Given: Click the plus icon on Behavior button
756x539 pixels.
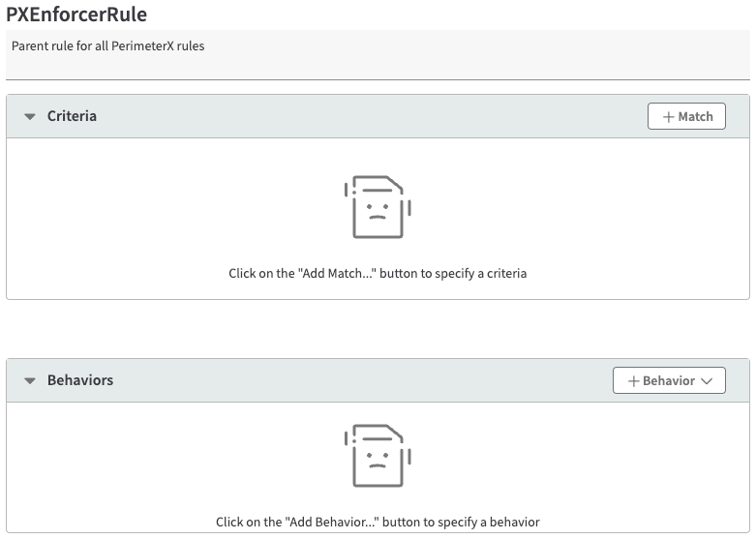Looking at the screenshot, I should click(634, 381).
